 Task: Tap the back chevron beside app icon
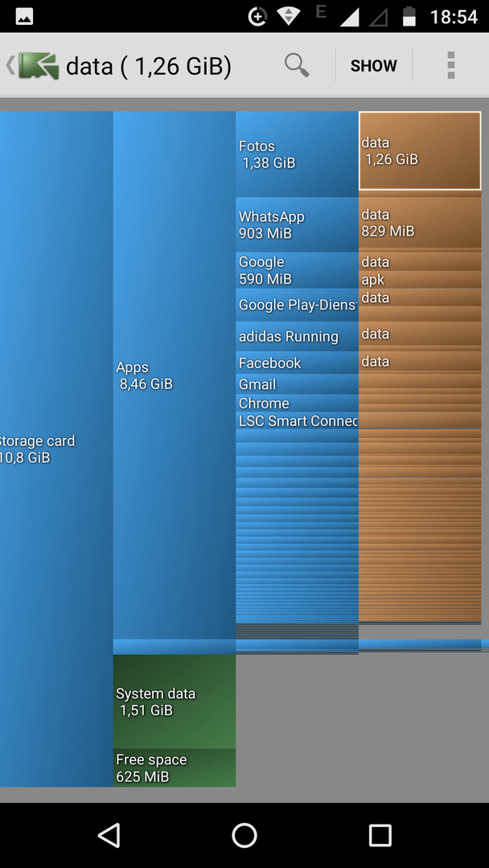[10, 65]
